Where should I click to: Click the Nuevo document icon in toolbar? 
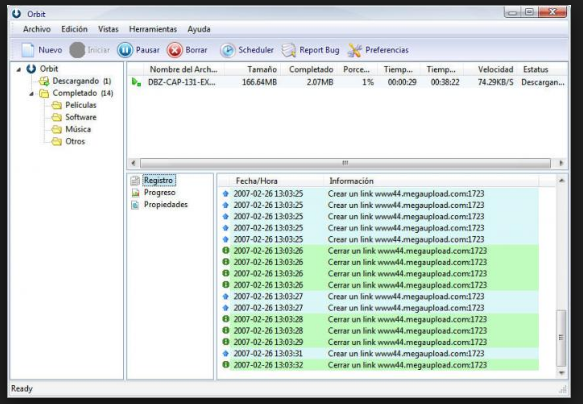28,50
